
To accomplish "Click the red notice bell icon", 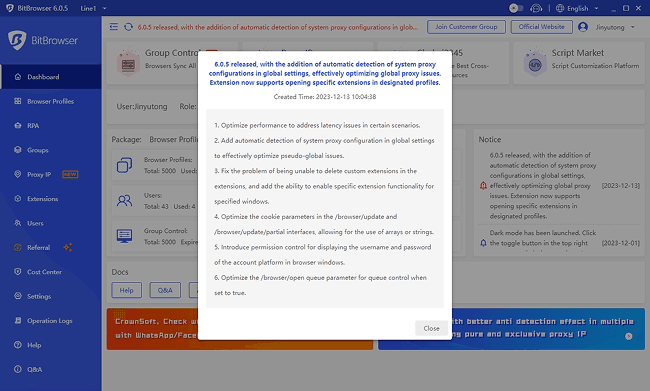I will click(x=483, y=186).
